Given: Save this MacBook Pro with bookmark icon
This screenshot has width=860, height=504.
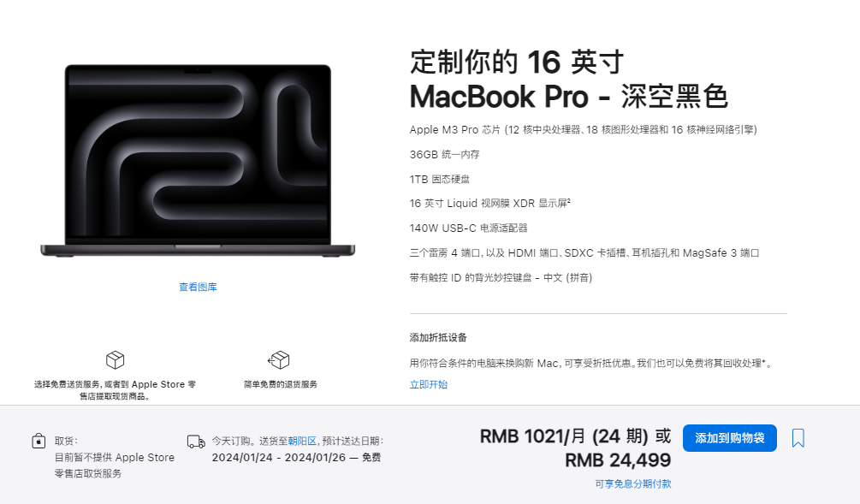Looking at the screenshot, I should point(798,438).
